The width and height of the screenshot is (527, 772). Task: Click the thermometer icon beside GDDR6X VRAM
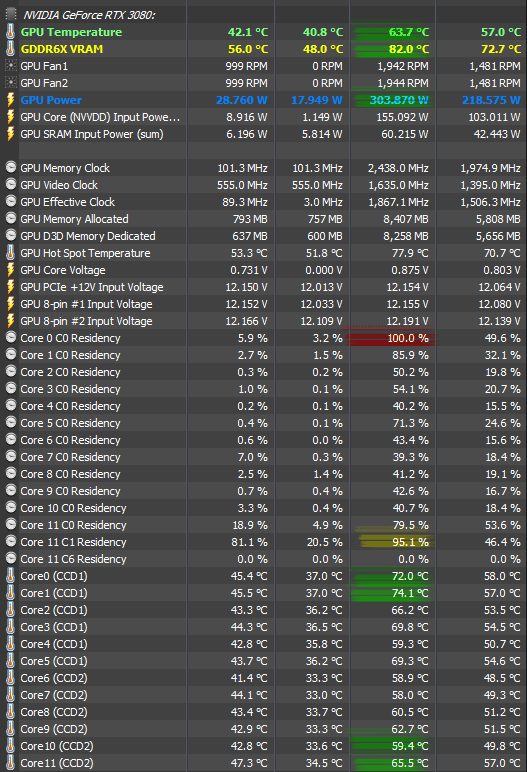(10, 49)
